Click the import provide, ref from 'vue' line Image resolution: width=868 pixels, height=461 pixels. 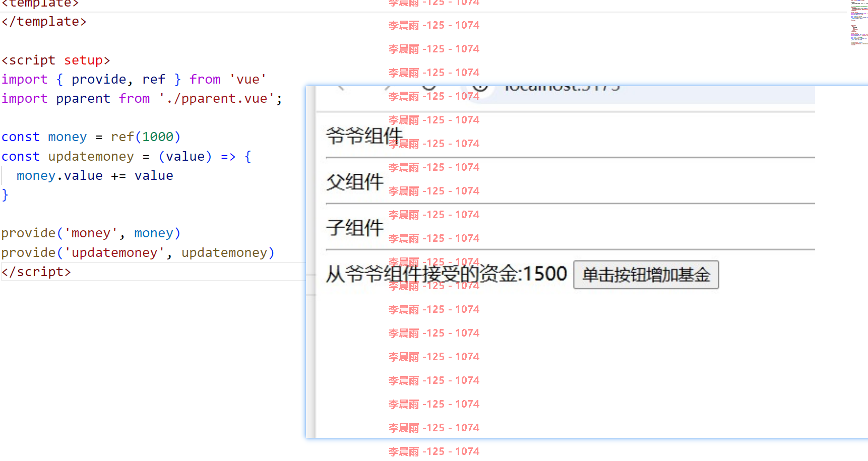pyautogui.click(x=134, y=79)
